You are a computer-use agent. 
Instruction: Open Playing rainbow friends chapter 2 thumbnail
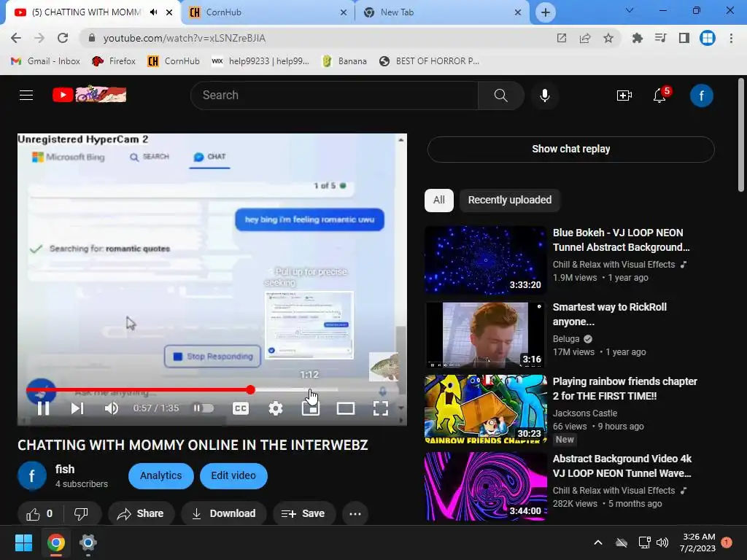click(x=485, y=410)
